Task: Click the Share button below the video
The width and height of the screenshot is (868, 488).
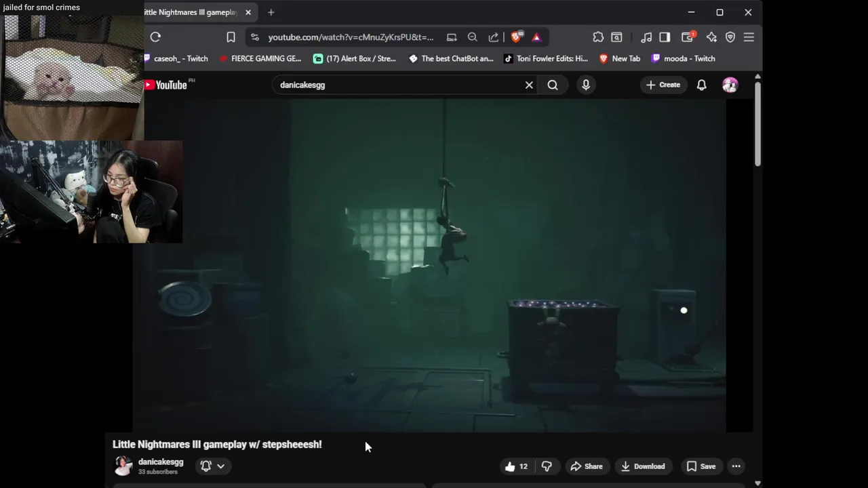Action: (x=587, y=466)
